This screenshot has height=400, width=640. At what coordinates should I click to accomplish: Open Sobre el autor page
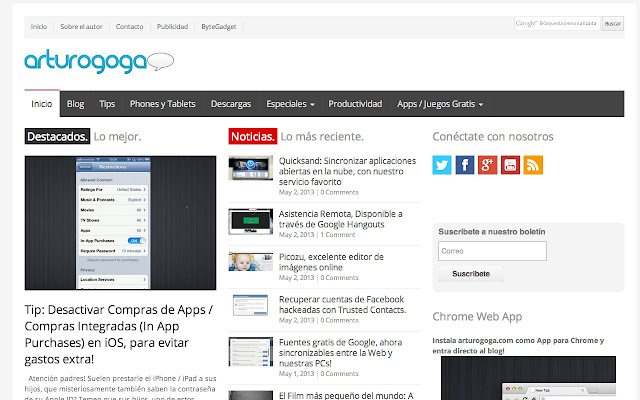pyautogui.click(x=81, y=27)
